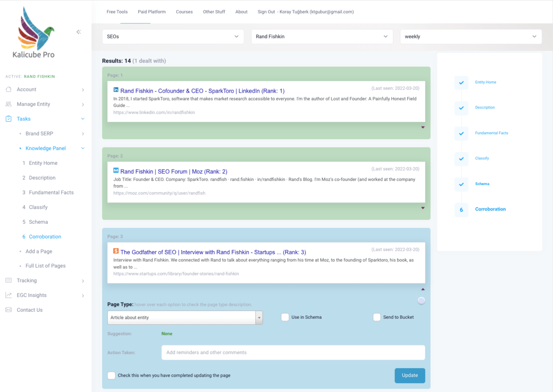Click Sign Out in top navigation
The height and width of the screenshot is (392, 553).
pos(266,12)
